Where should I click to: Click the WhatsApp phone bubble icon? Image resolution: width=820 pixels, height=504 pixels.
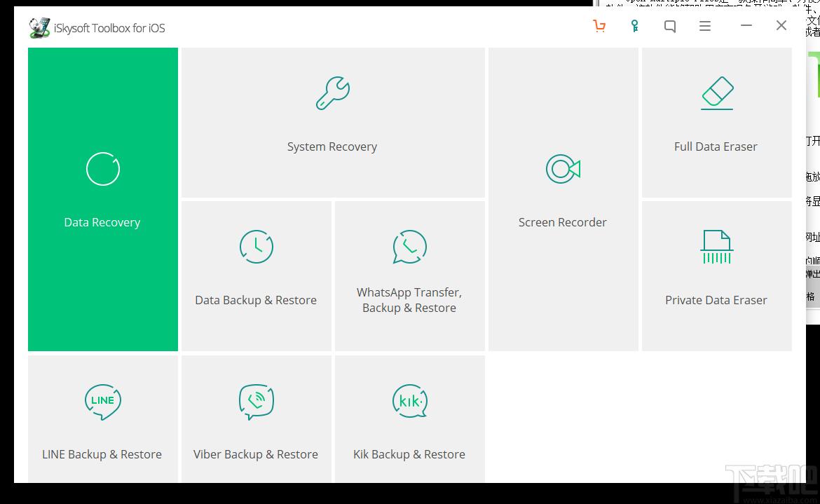(x=409, y=247)
